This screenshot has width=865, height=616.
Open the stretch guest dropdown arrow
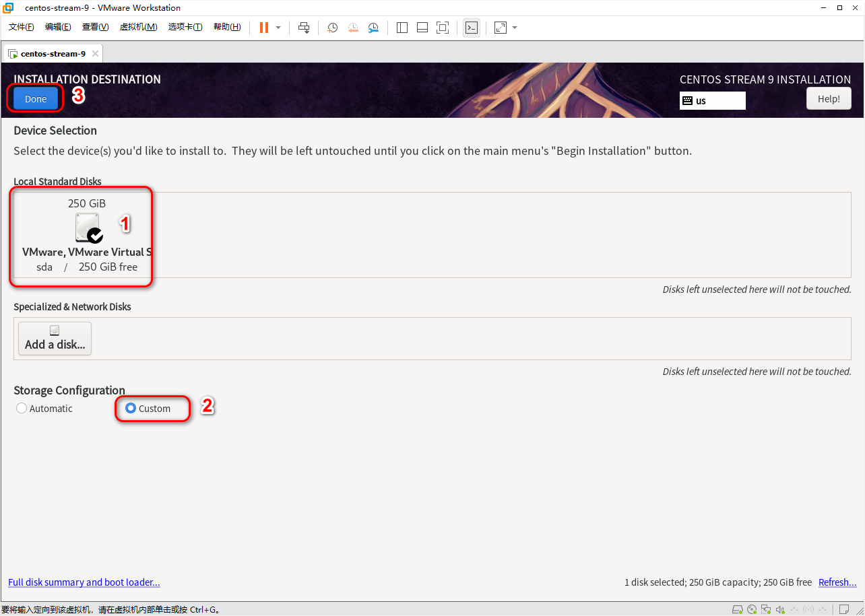tap(515, 28)
